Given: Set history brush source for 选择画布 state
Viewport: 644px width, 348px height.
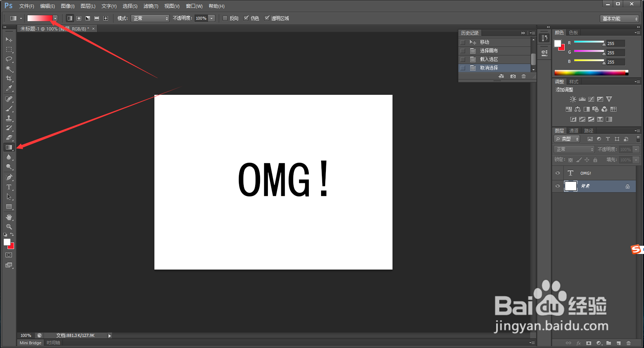Looking at the screenshot, I should pos(463,51).
